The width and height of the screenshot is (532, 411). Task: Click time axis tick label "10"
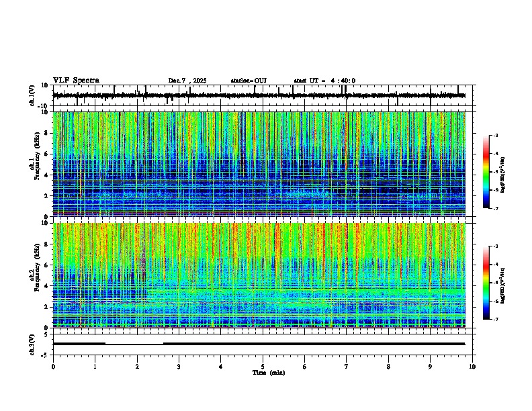(472, 367)
